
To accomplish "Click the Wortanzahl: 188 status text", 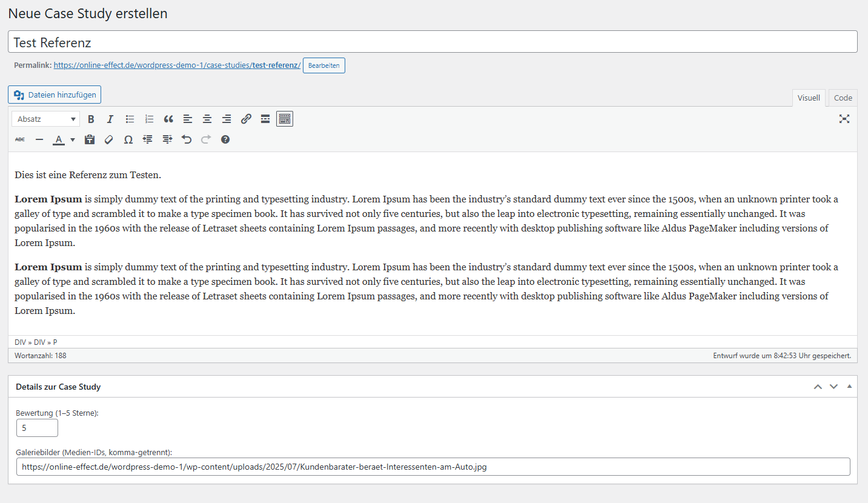I will tap(41, 356).
